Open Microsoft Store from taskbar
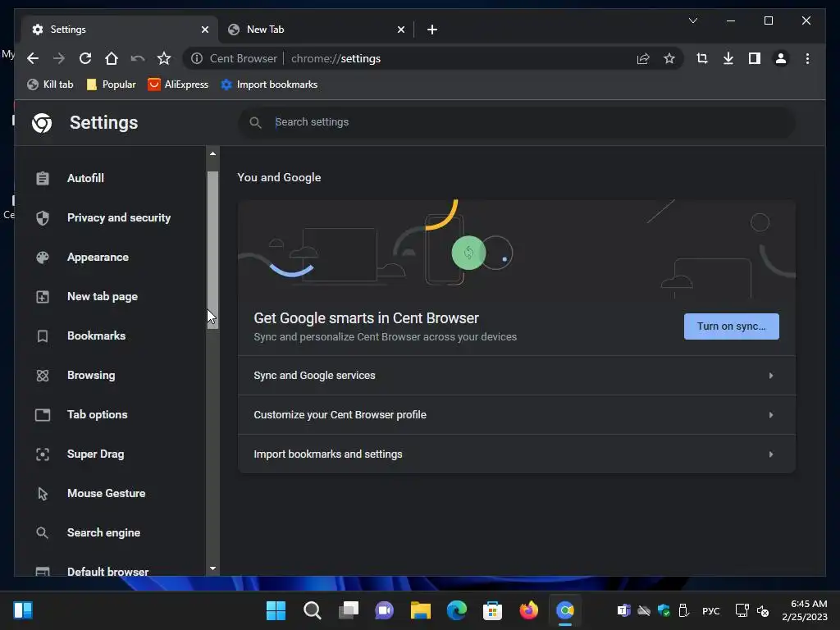This screenshot has width=840, height=630. coord(492,610)
